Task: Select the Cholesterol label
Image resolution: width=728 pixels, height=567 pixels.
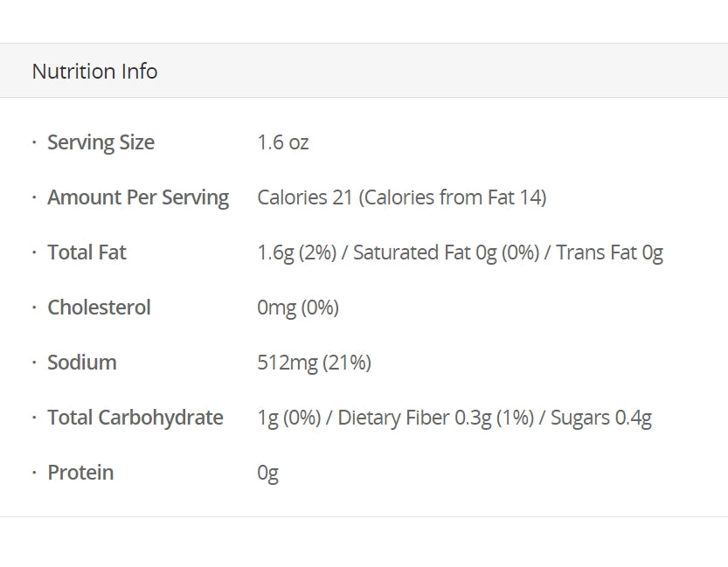Action: 99,308
